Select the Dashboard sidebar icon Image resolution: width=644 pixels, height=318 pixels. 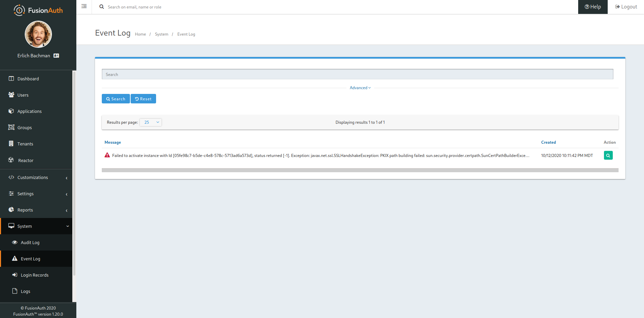click(x=11, y=78)
